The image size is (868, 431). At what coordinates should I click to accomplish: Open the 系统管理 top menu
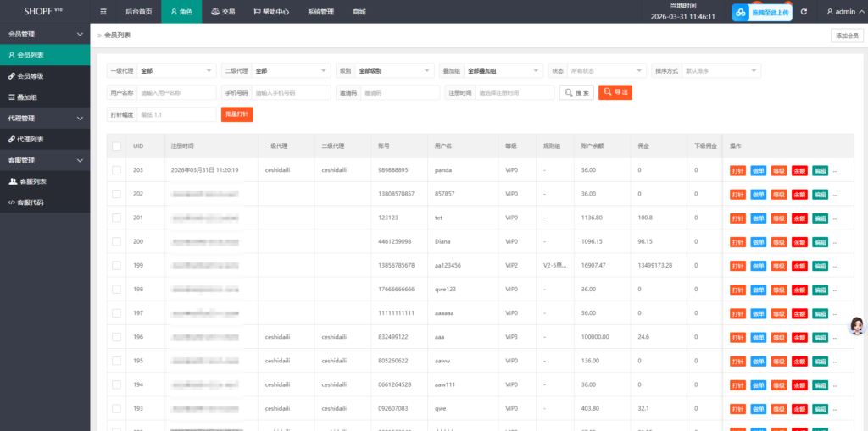coord(320,12)
